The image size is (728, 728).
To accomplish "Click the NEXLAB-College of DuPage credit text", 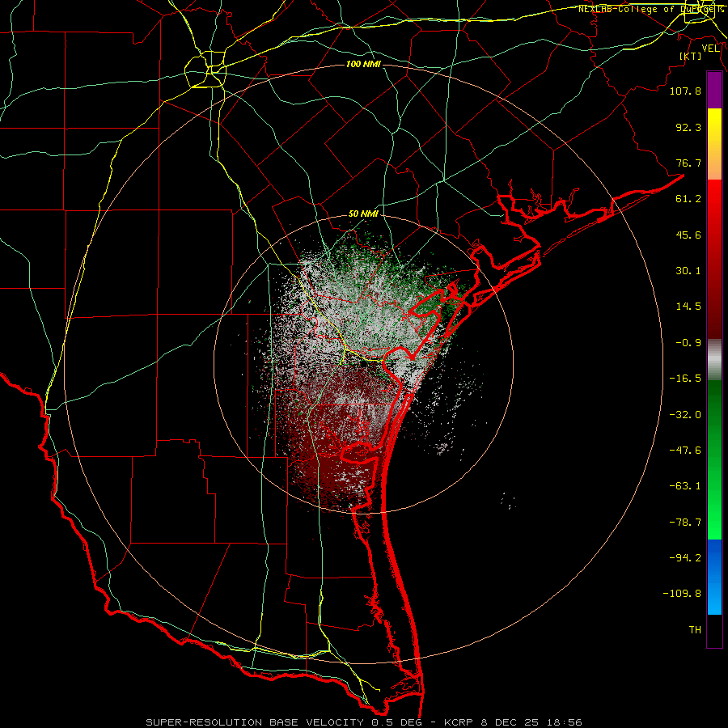I will (x=650, y=9).
